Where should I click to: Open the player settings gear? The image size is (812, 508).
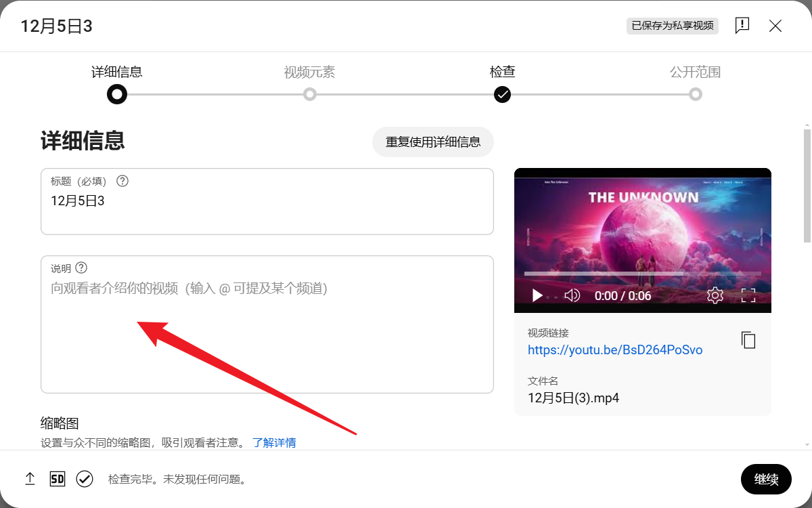click(x=715, y=295)
